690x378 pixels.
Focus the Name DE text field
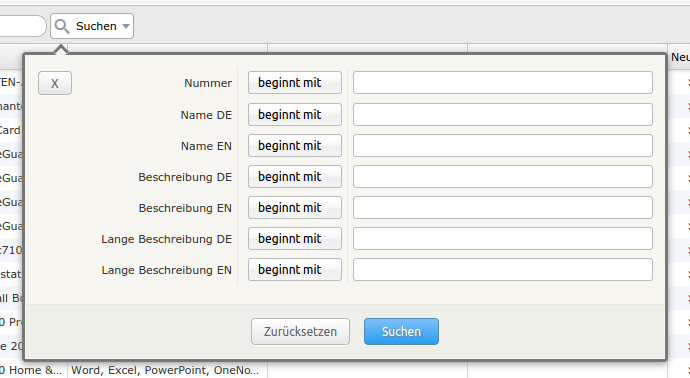pos(503,114)
